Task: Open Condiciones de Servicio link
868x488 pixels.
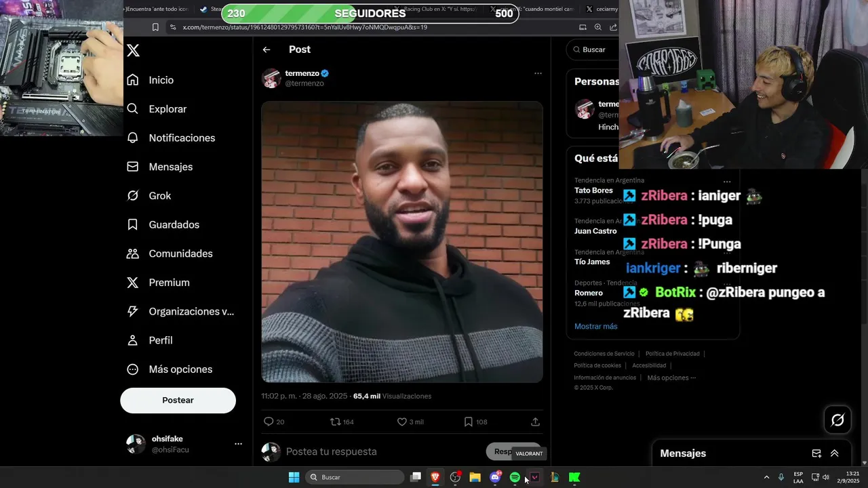Action: 604,354
